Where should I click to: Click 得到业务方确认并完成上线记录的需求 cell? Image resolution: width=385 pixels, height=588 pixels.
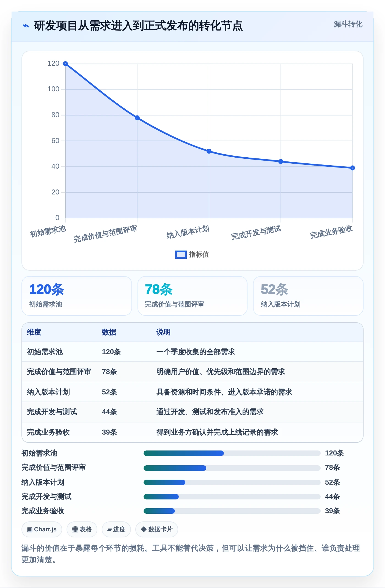click(217, 432)
